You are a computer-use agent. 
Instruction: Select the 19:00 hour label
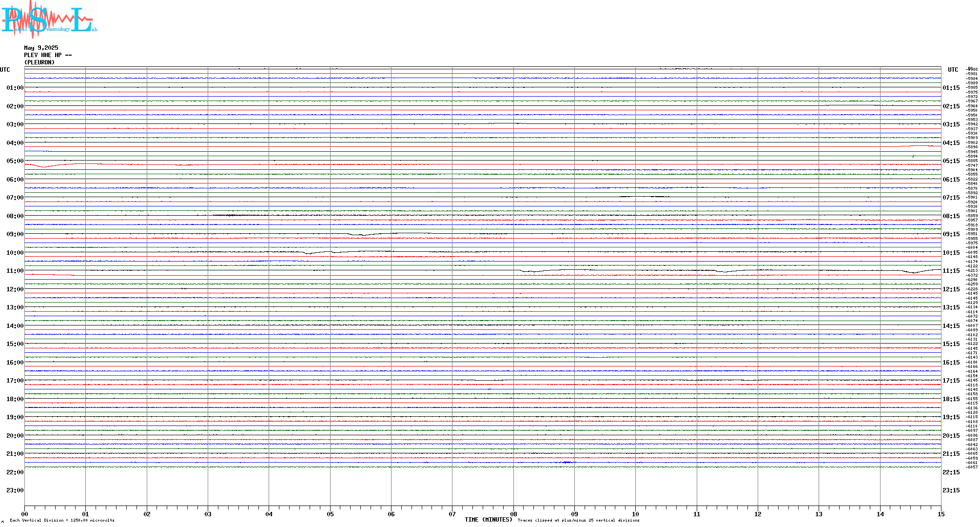click(15, 417)
